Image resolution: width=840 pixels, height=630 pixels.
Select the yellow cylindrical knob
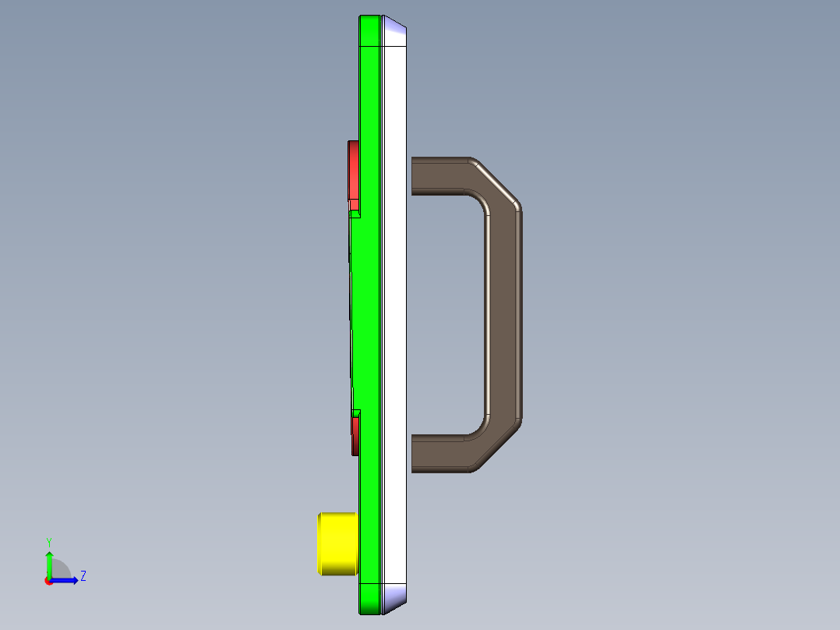pyautogui.click(x=337, y=543)
